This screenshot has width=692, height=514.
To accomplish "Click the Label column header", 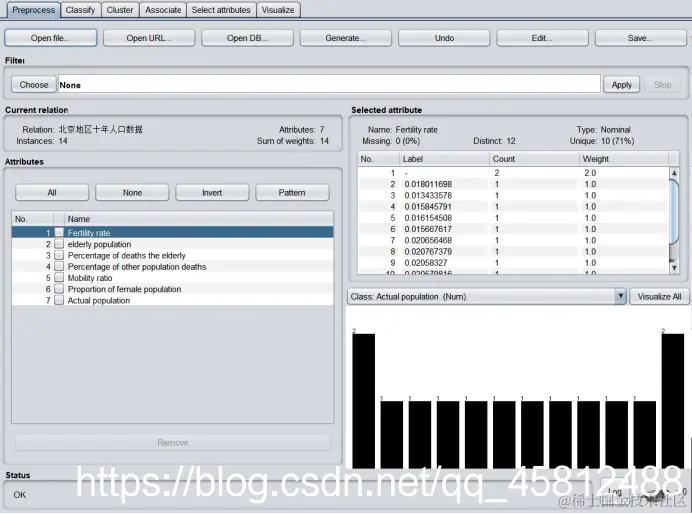I will [444, 159].
